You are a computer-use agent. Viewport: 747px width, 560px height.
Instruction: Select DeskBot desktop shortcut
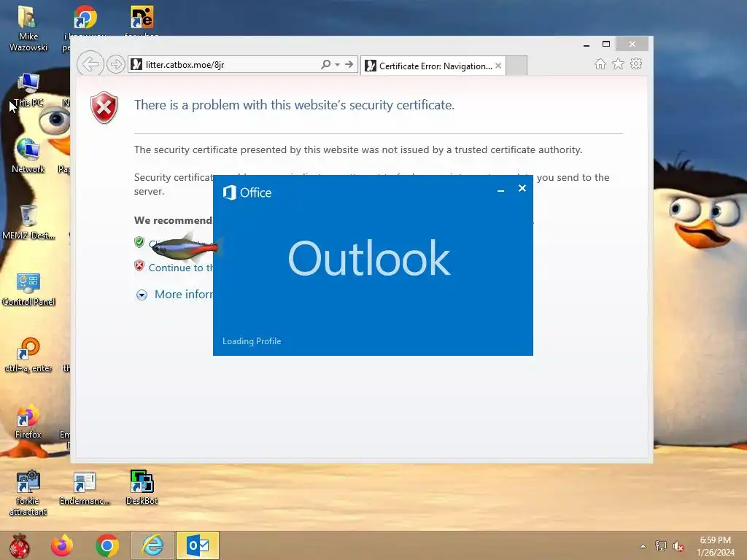[x=142, y=488]
